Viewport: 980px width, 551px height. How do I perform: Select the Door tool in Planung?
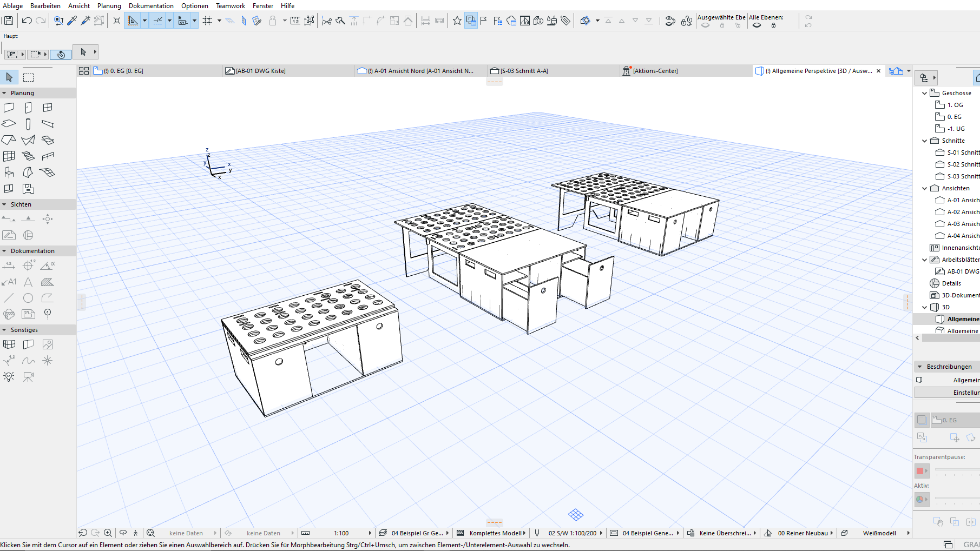coord(28,108)
